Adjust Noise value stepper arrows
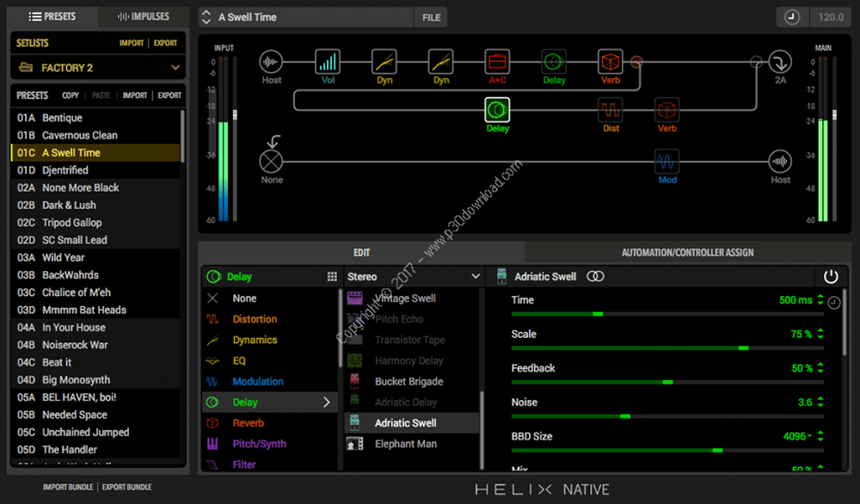This screenshot has width=860, height=504. pos(820,402)
